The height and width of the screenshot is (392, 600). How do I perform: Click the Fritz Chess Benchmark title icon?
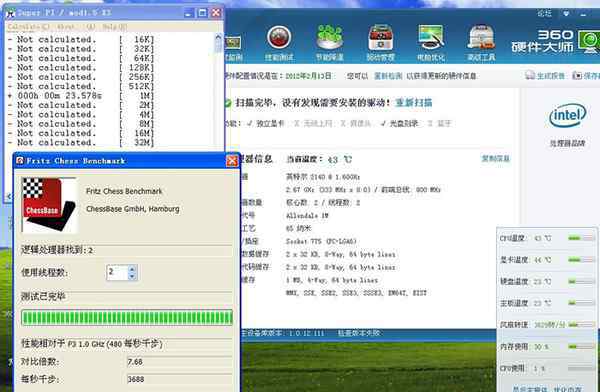tap(20, 161)
